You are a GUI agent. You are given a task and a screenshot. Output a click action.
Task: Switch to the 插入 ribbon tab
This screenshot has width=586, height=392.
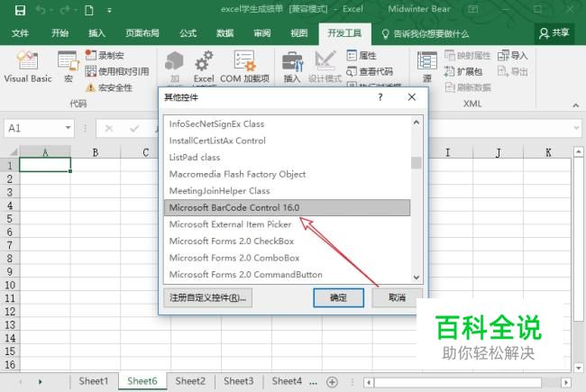pyautogui.click(x=96, y=33)
